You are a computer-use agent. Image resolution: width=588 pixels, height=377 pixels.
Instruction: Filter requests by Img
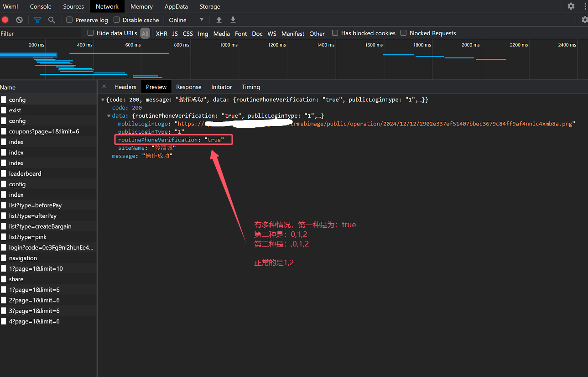[x=203, y=33]
